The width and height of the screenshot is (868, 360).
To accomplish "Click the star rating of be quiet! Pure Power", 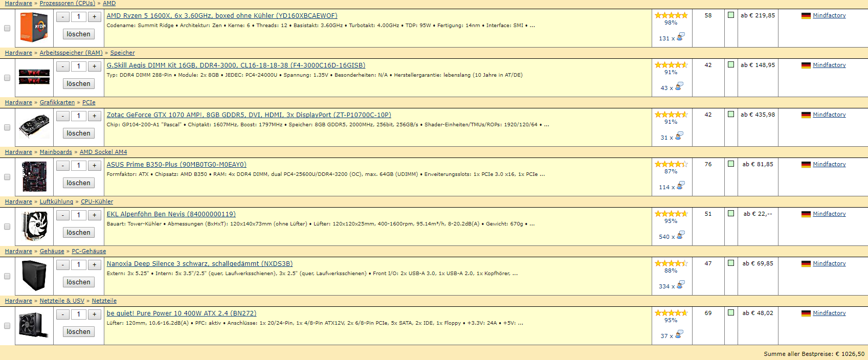I will [671, 313].
